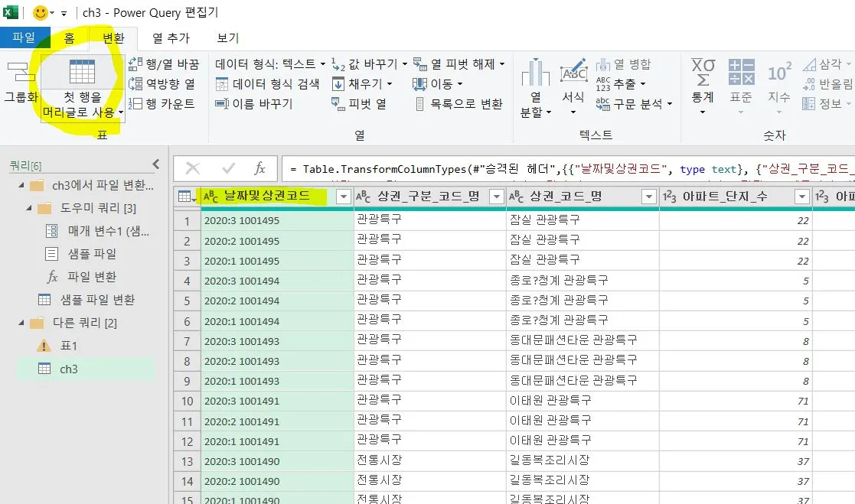This screenshot has height=504, width=855.
Task: Open filter dropdown for 날짜및상권코드 column
Action: tap(344, 197)
